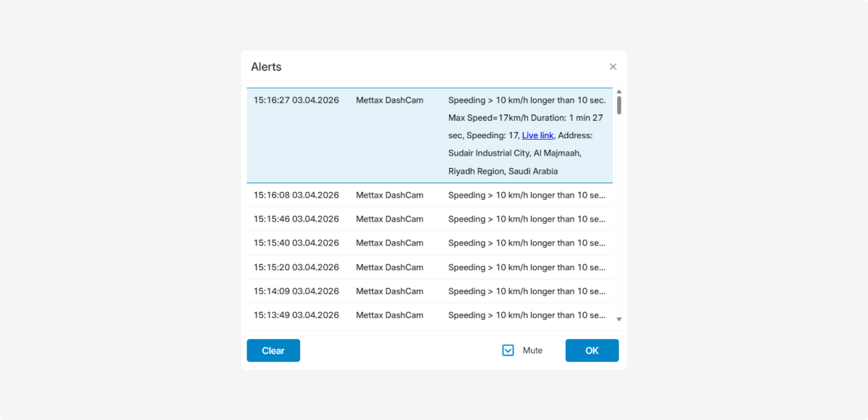This screenshot has height=420, width=868.
Task: Select the alert timestamped 15:16:08 03.04.2026
Action: [430, 195]
